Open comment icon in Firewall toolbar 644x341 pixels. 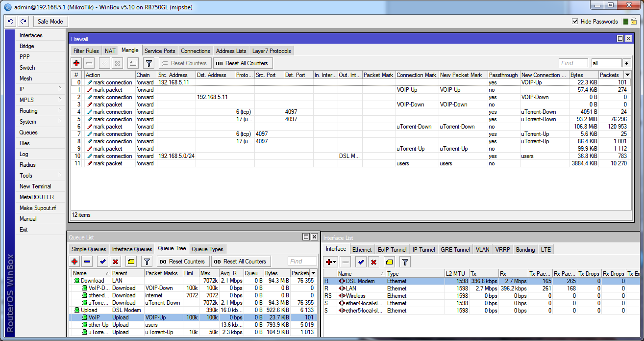pyautogui.click(x=133, y=63)
